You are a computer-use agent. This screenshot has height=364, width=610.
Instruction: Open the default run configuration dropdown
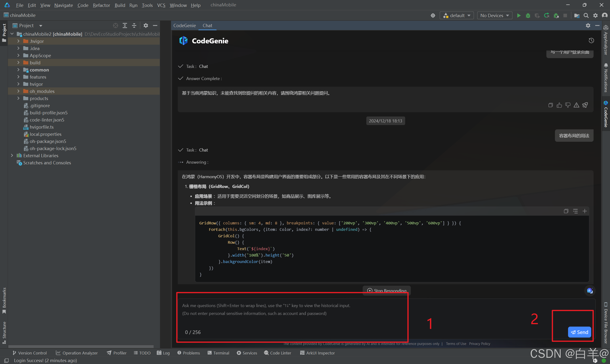(x=457, y=15)
